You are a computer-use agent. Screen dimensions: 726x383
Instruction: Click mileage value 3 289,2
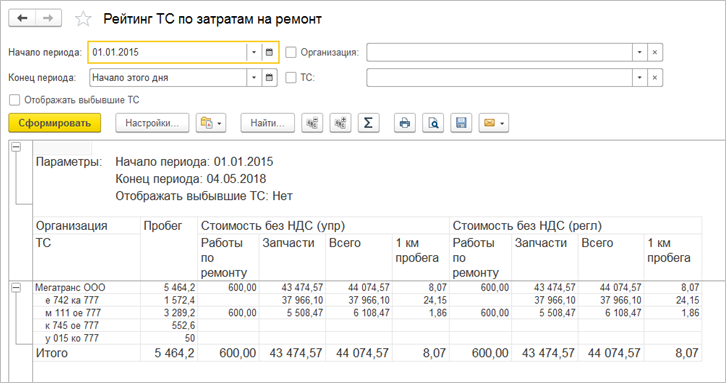pos(169,313)
